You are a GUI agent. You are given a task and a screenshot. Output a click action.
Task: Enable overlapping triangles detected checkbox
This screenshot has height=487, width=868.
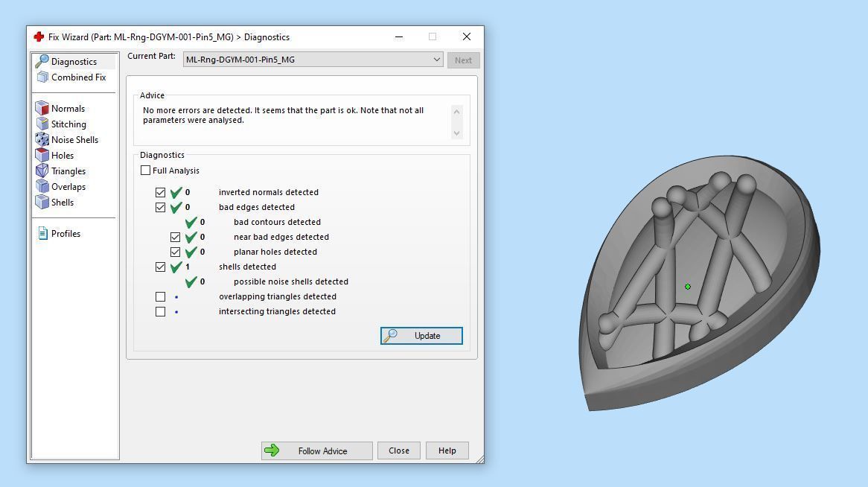point(161,297)
